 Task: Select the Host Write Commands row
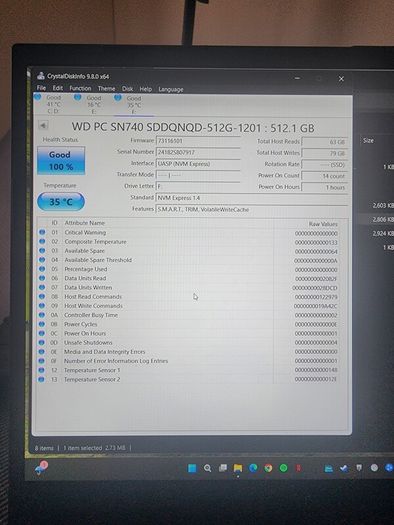coord(188,306)
